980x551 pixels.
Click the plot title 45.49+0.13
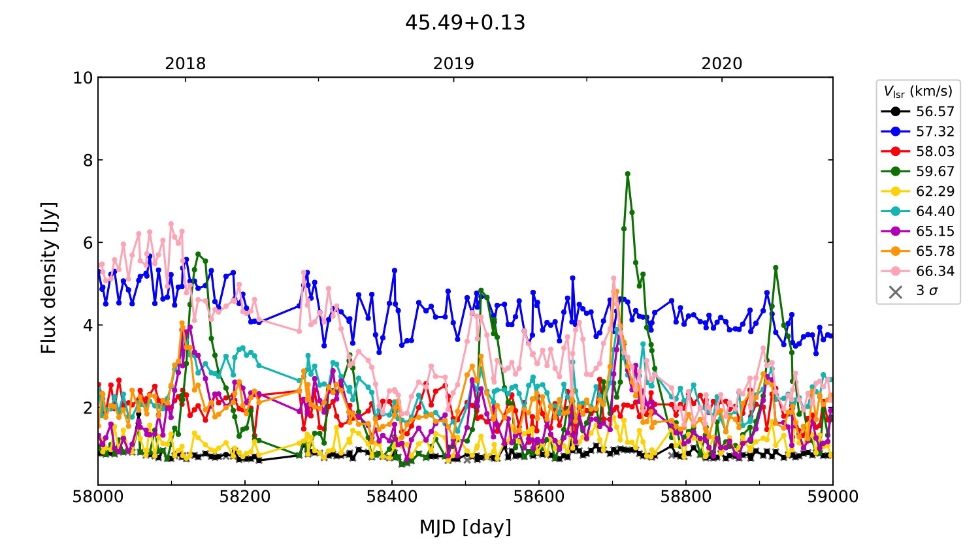(x=465, y=23)
